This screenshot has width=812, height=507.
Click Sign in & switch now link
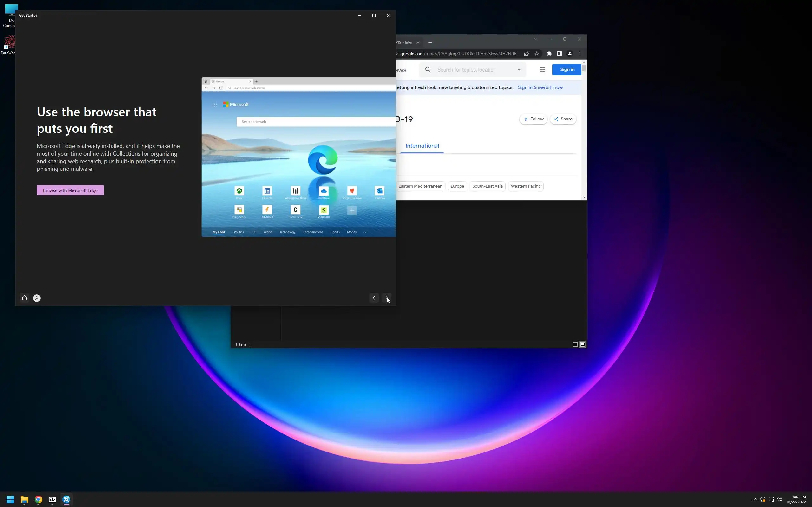pos(540,87)
